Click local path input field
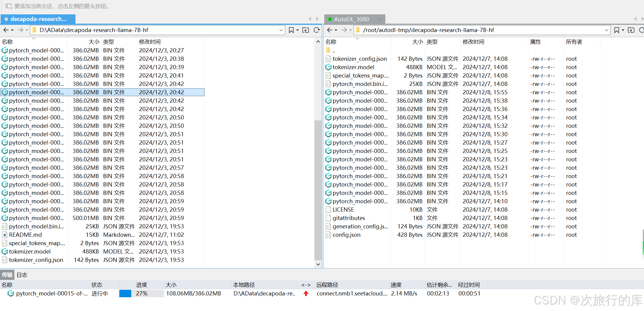 coord(157,30)
